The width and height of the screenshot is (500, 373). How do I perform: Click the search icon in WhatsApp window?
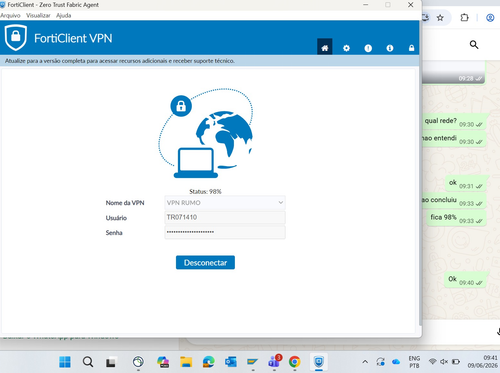point(474,44)
